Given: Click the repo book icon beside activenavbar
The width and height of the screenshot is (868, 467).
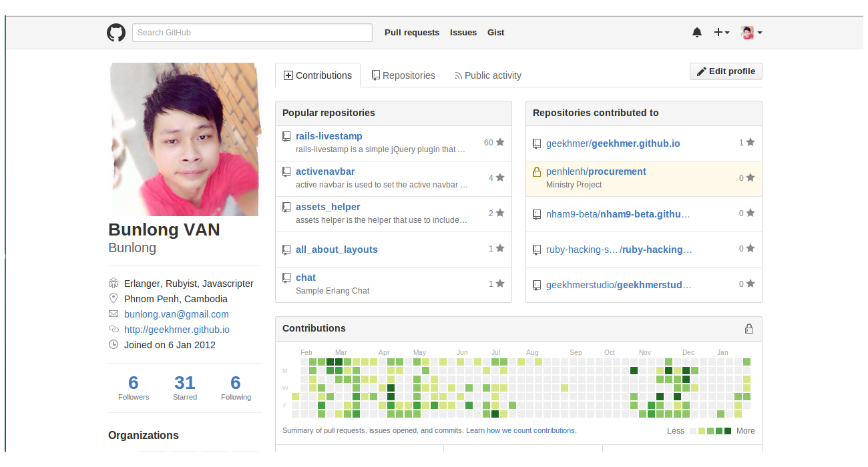Looking at the screenshot, I should 286,171.
